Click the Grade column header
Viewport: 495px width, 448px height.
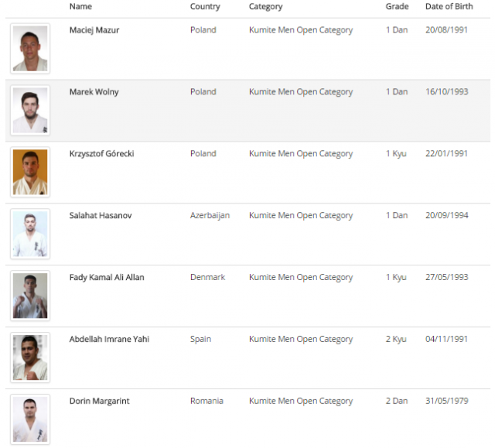(x=397, y=7)
